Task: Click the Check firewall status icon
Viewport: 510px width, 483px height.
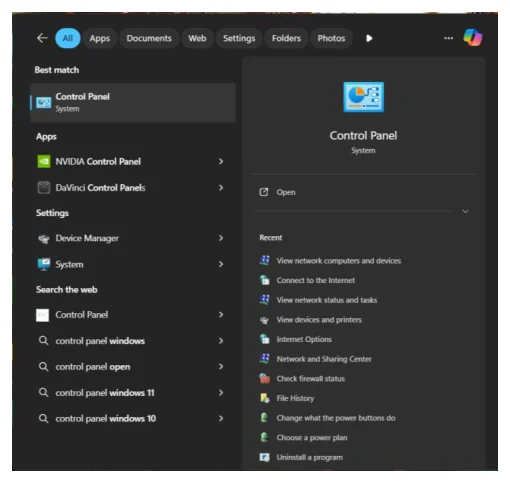Action: [265, 378]
